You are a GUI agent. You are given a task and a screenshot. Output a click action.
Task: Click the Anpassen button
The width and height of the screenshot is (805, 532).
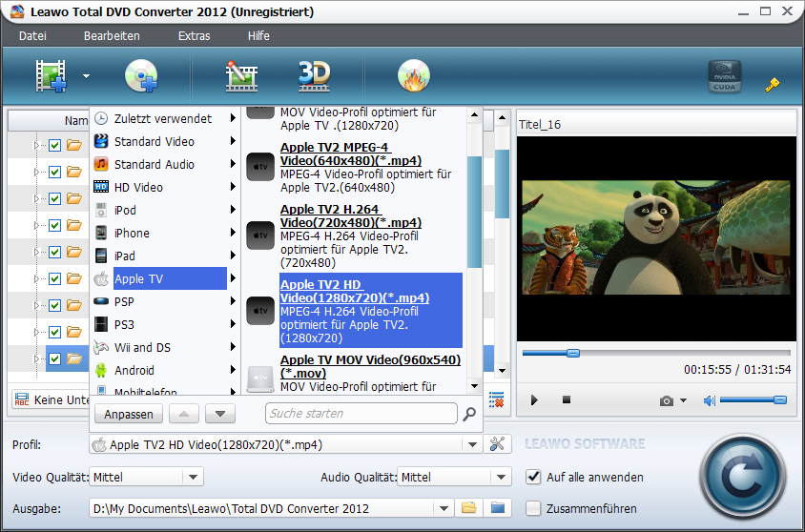(129, 414)
